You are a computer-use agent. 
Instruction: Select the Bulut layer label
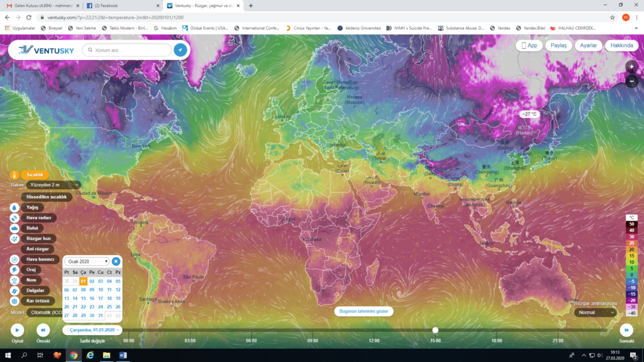coord(33,228)
